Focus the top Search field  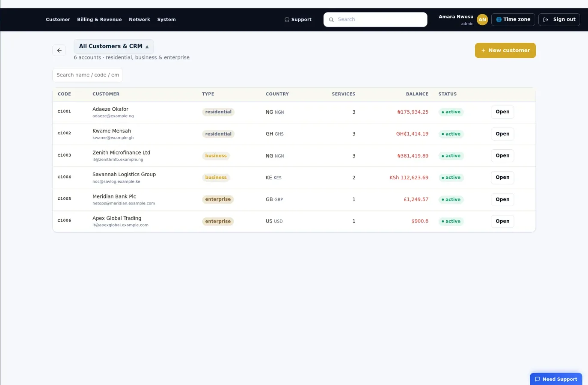[x=375, y=20]
